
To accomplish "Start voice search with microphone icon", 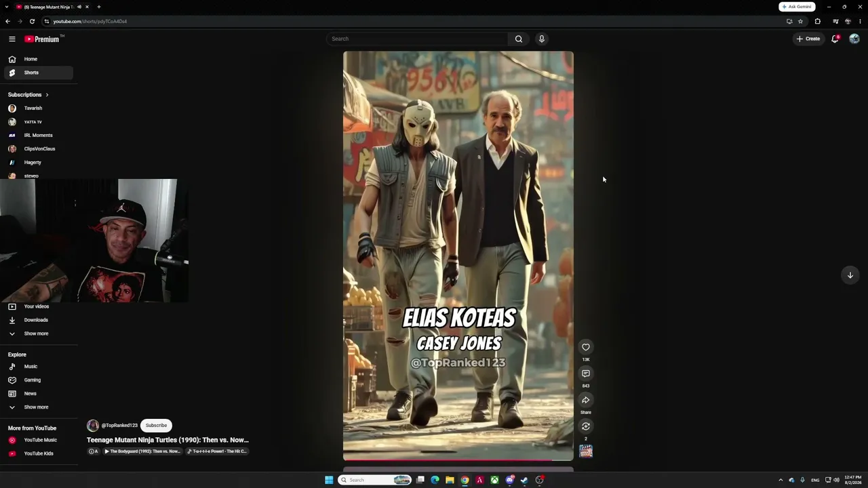I will pyautogui.click(x=542, y=39).
